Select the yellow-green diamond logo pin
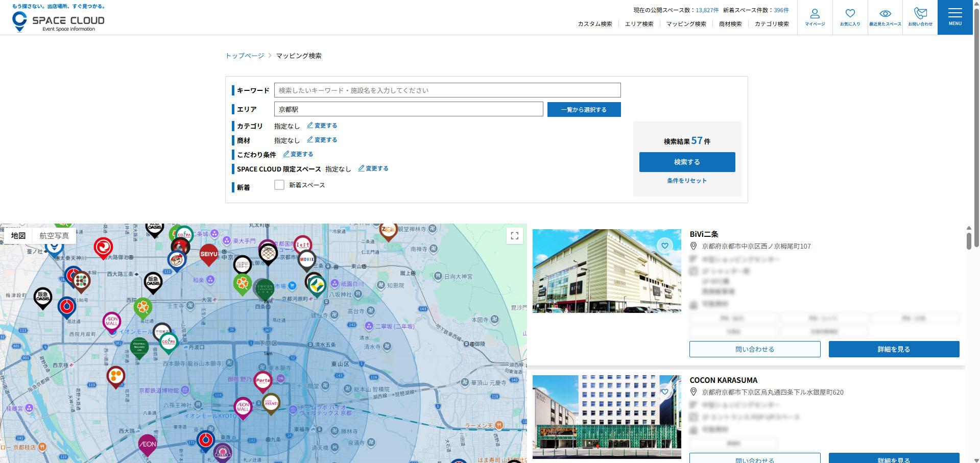Image resolution: width=980 pixels, height=463 pixels. point(317,286)
